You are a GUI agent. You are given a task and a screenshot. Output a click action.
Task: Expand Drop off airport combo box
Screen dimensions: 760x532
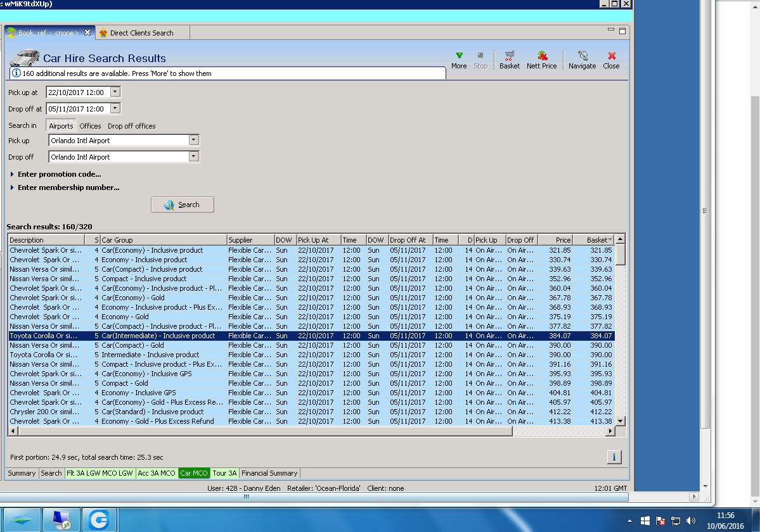click(x=193, y=156)
